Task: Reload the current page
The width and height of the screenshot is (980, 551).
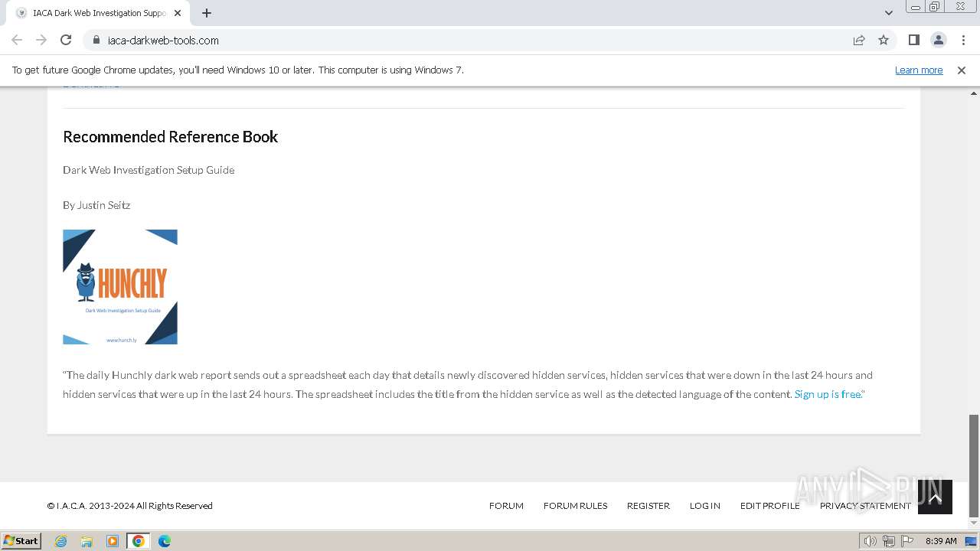Action: coord(66,40)
